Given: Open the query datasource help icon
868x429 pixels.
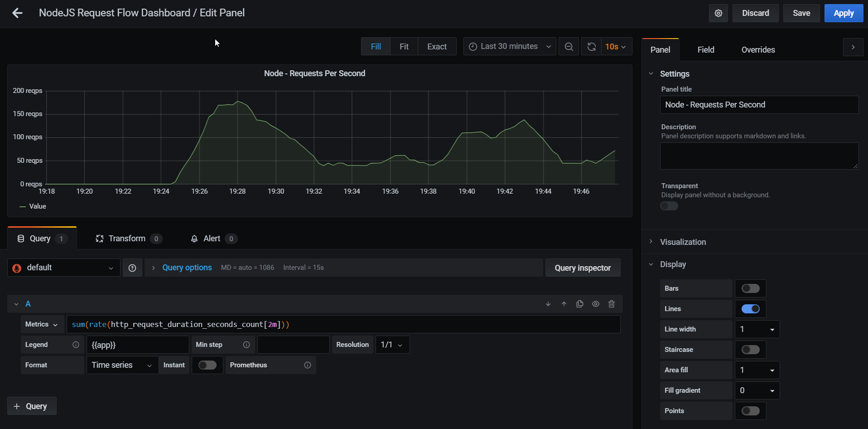Looking at the screenshot, I should pyautogui.click(x=132, y=268).
